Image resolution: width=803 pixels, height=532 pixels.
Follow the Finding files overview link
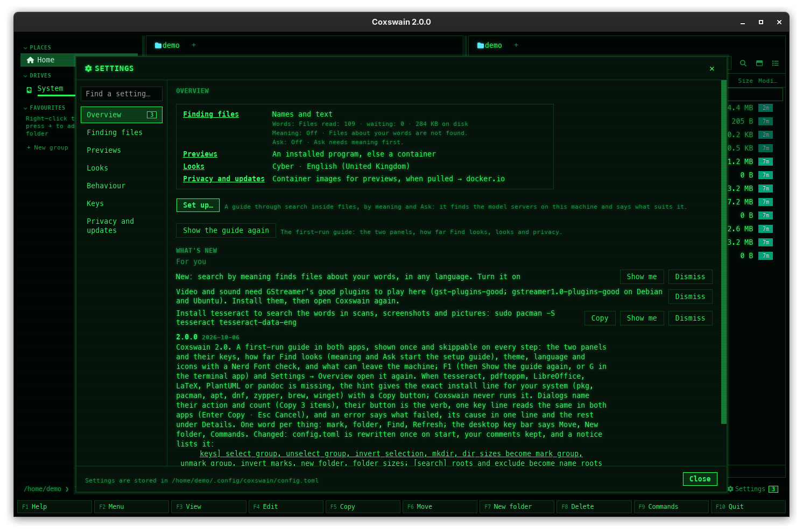[211, 114]
